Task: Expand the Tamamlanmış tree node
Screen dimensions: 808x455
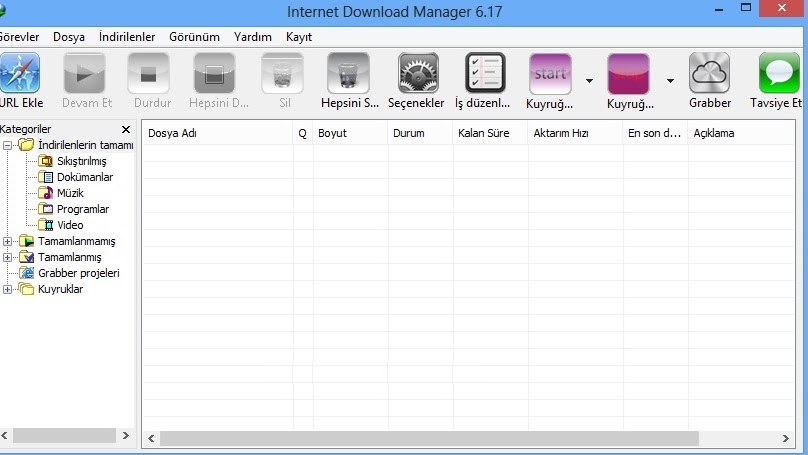Action: [7, 257]
